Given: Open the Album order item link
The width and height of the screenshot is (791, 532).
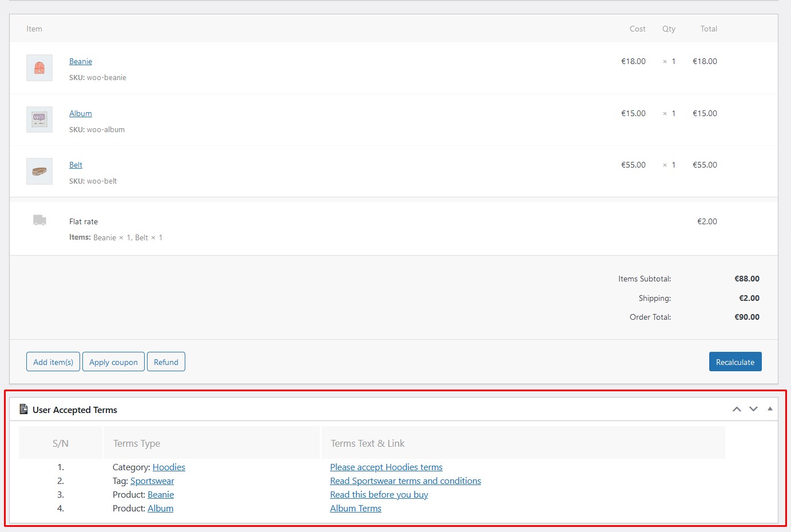Looking at the screenshot, I should 81,113.
